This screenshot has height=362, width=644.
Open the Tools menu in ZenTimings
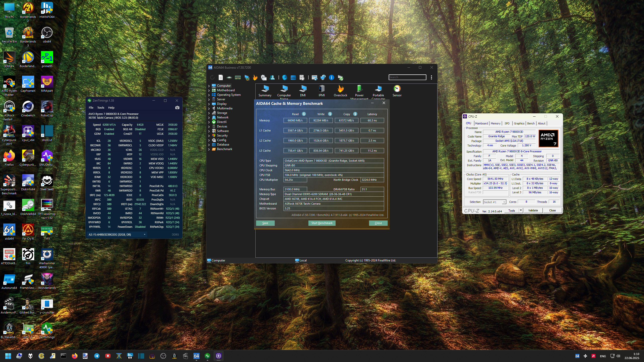[101, 108]
